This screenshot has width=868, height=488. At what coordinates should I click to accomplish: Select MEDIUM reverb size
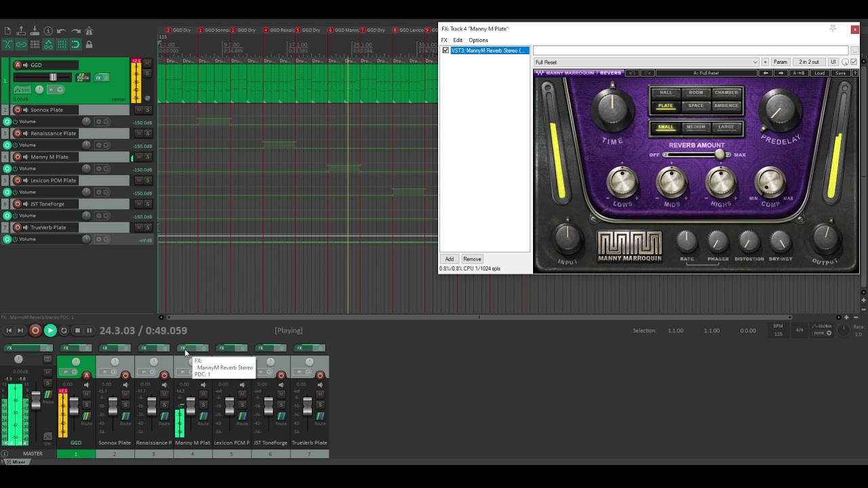click(x=696, y=127)
